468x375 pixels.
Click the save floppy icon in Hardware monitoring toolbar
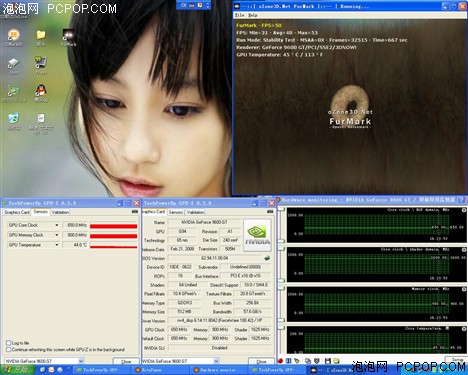[327, 361]
